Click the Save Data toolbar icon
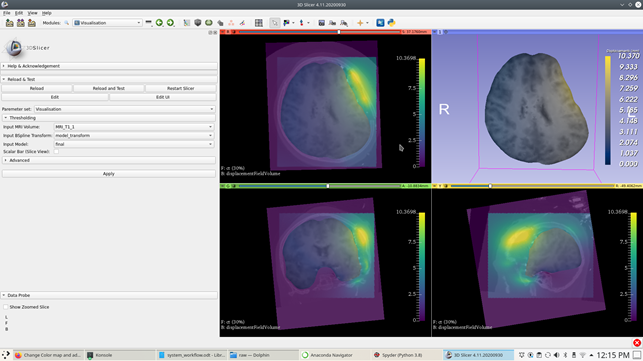643x361 pixels. (x=32, y=23)
